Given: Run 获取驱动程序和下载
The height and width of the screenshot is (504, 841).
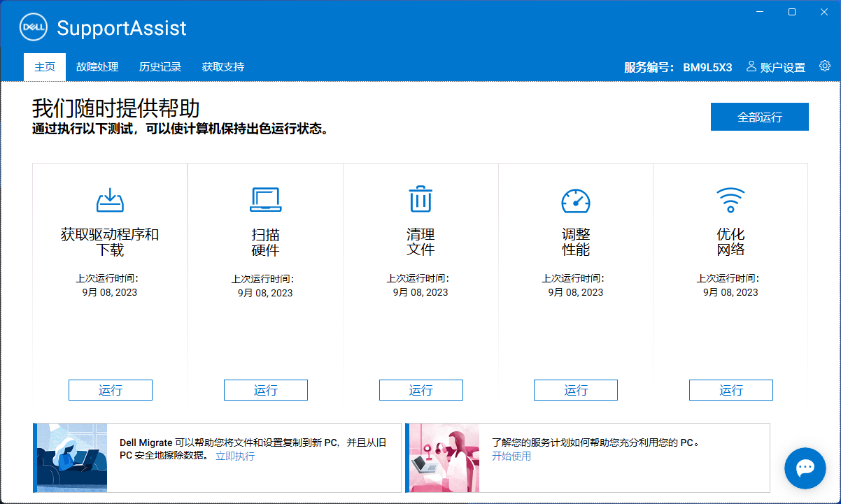Looking at the screenshot, I should point(111,390).
